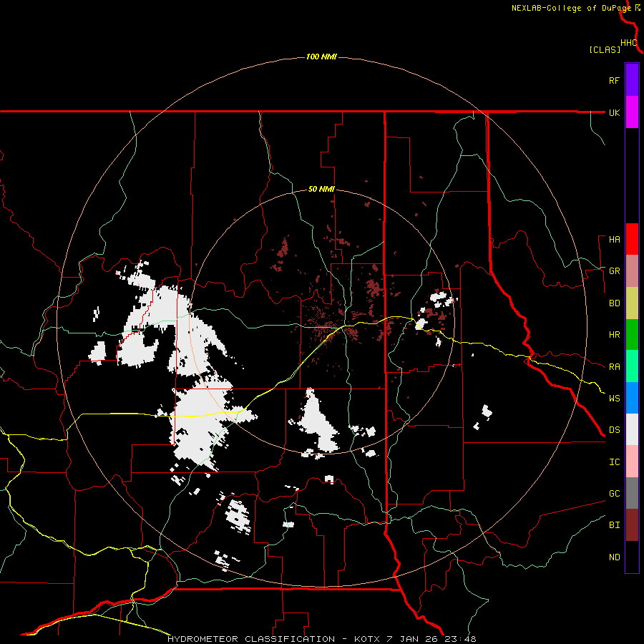Click the HHC product label
Screen dimensions: 644x644
click(x=629, y=43)
